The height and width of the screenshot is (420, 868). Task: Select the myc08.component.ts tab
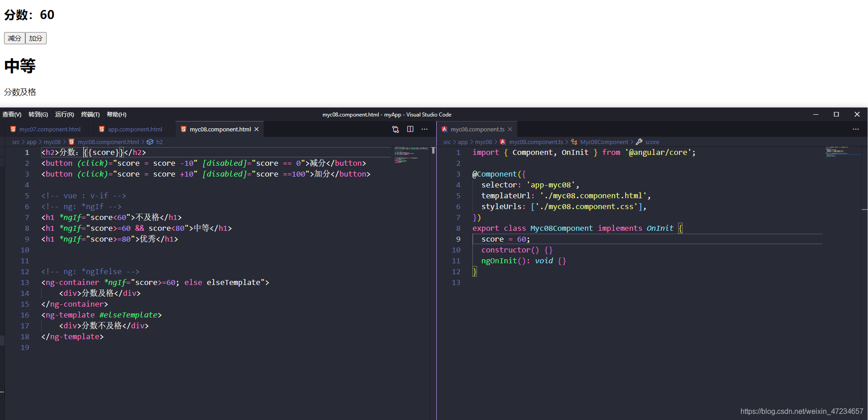(x=477, y=130)
